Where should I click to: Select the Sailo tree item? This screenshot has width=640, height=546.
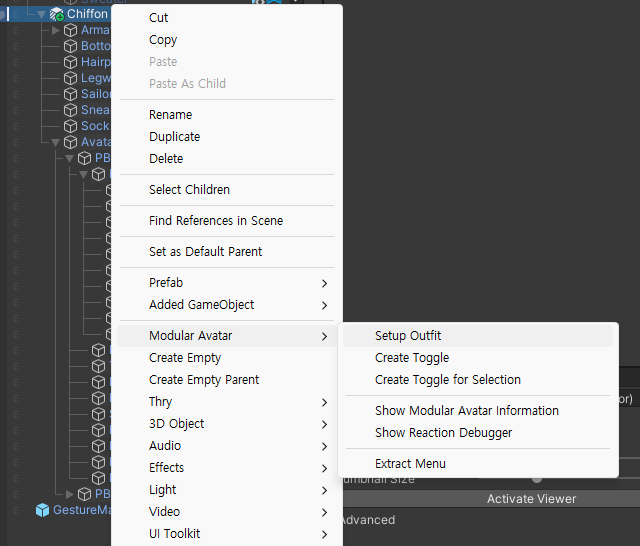tap(96, 94)
